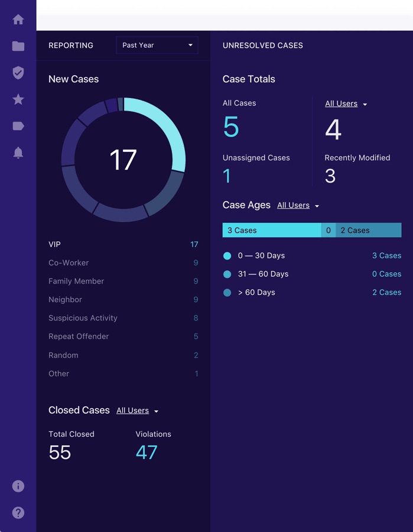Open the notifications bell icon
The image size is (413, 532).
tap(18, 153)
